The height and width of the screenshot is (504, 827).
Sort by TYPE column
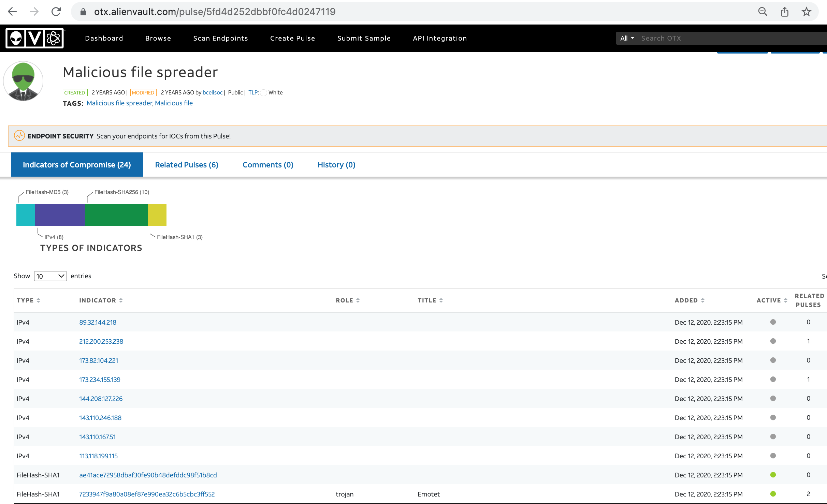pyautogui.click(x=28, y=300)
